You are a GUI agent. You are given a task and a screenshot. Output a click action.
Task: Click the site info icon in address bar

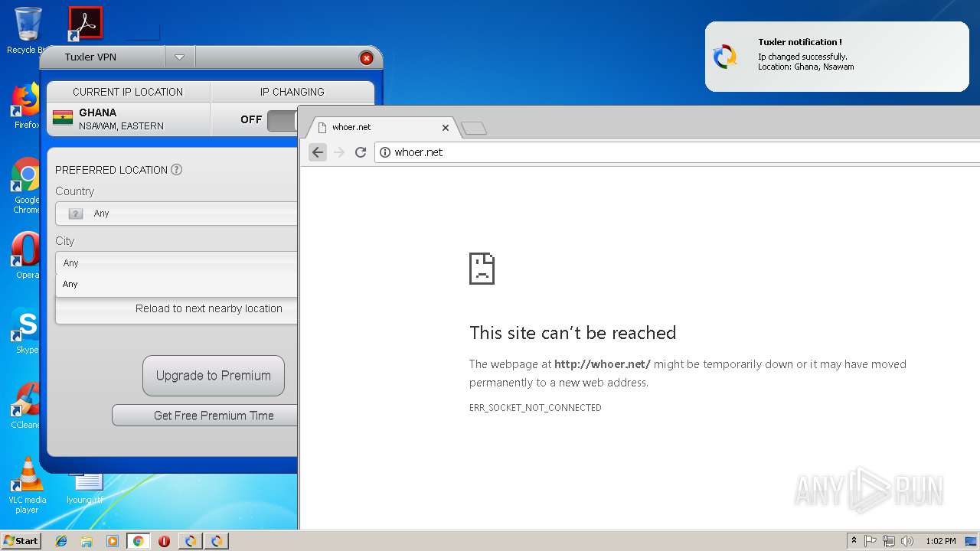point(385,152)
